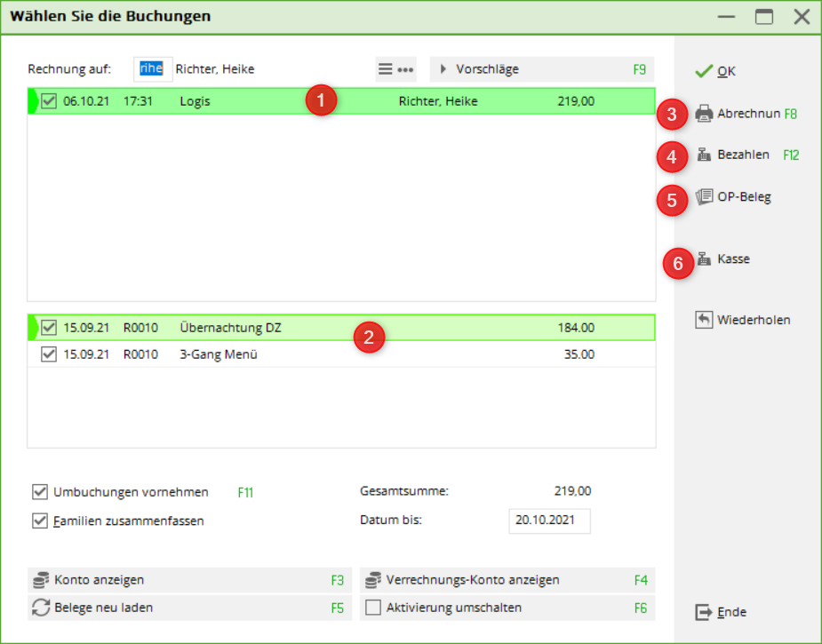Screen dimensions: 822x644
Task: Click the Ende exit icon
Action: [704, 612]
